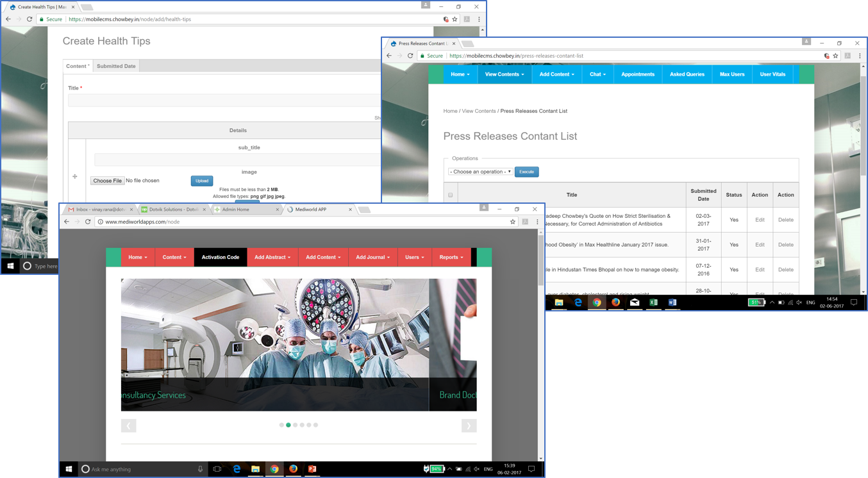Viewport: 868px width, 478px height.
Task: Show next carousel slide arrow
Action: tap(469, 425)
